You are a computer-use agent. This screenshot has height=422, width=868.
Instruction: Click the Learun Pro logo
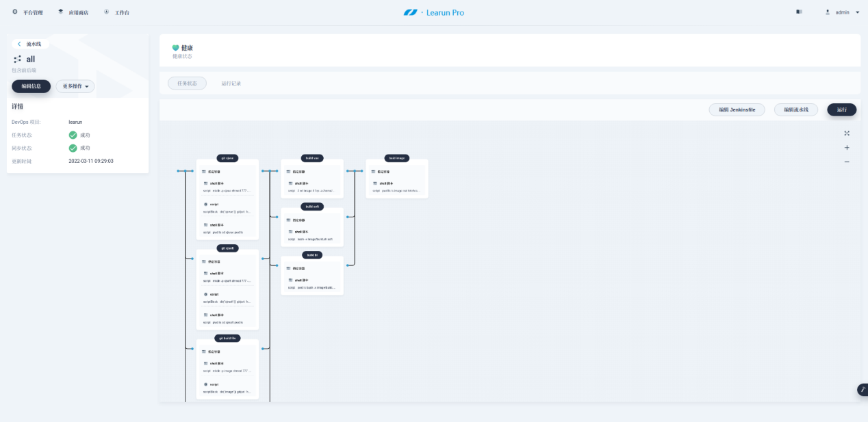pyautogui.click(x=434, y=12)
